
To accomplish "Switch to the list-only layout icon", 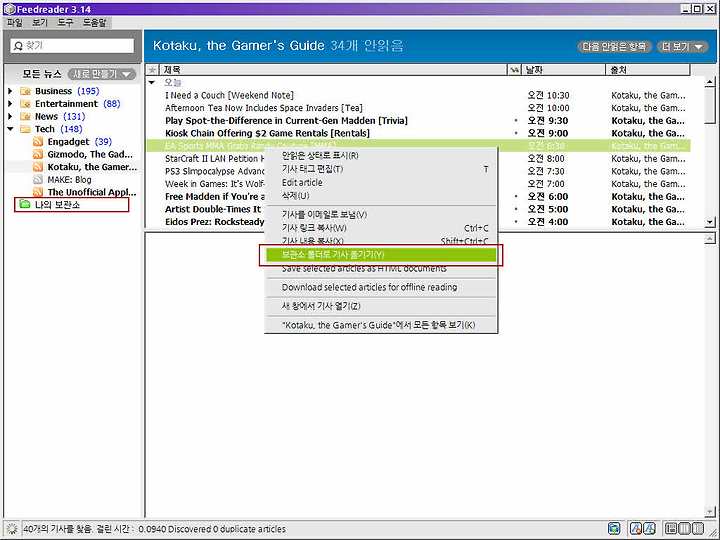I will [x=698, y=529].
